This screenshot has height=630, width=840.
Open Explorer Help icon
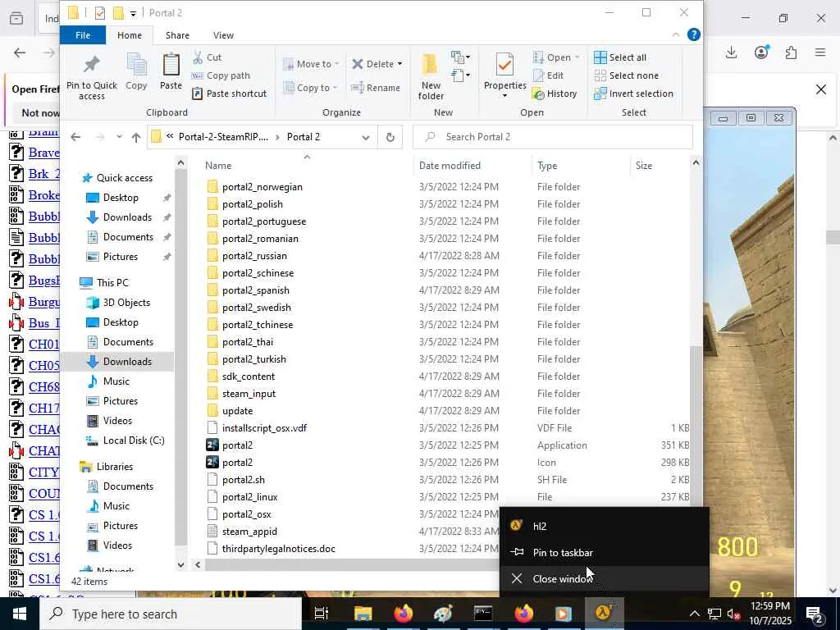(694, 34)
